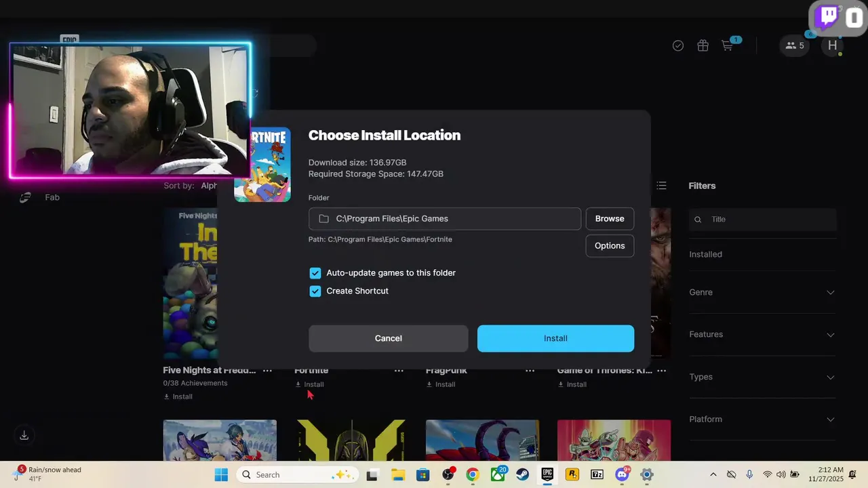
Task: Open more options for Fortnite tile
Action: [x=399, y=371]
